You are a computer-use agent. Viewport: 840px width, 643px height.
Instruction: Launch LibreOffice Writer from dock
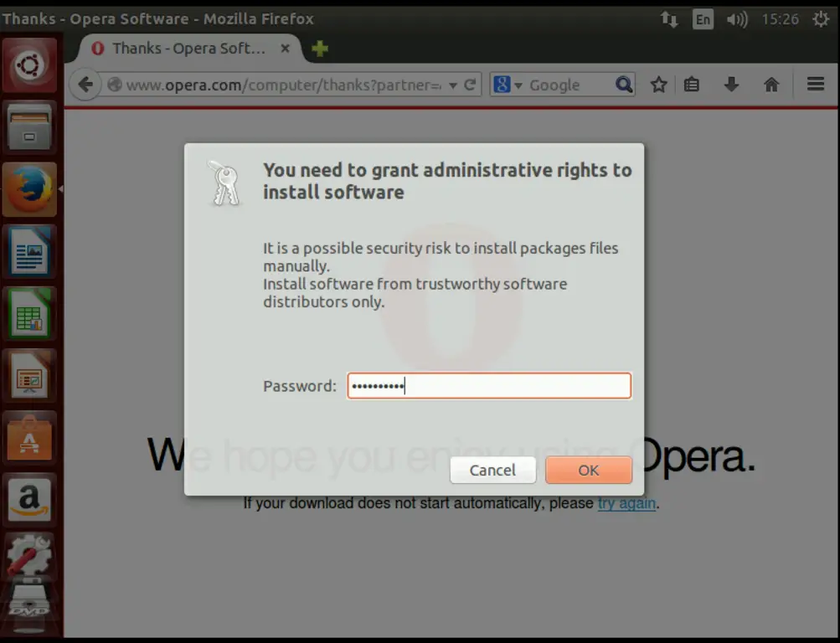[x=29, y=252]
